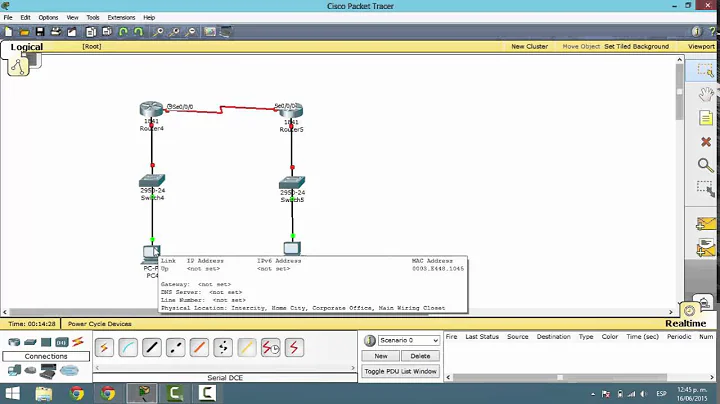720x404 pixels.
Task: Open the Edit menu
Action: point(25,17)
